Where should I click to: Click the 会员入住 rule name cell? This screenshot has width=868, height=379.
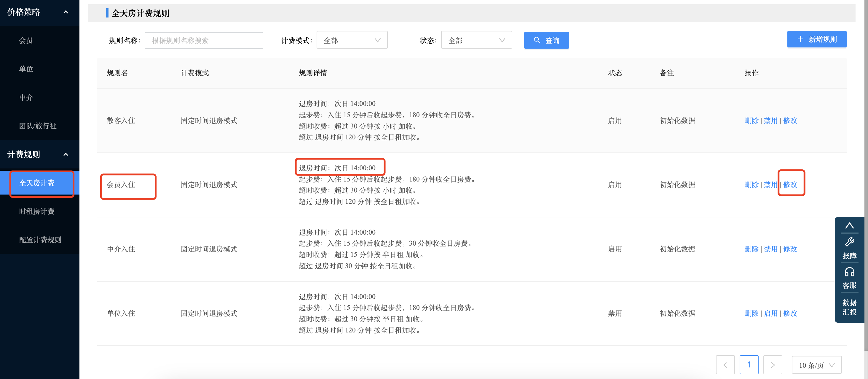tap(121, 184)
